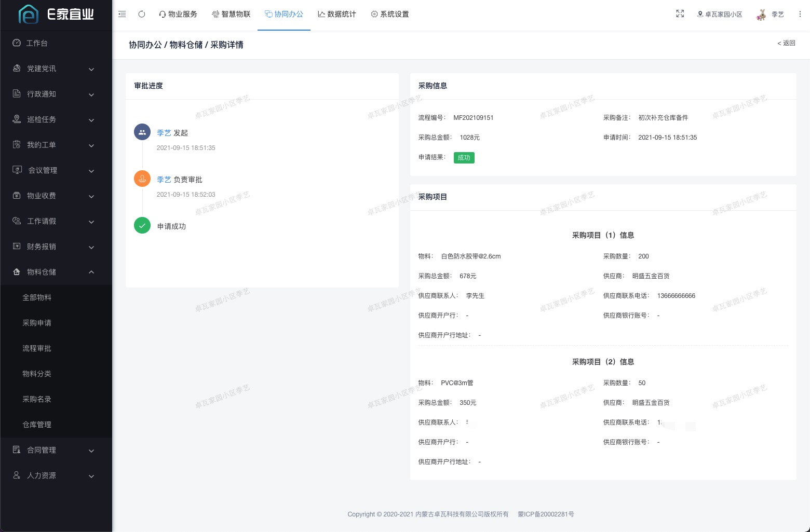
Task: Click the 工作台 dashboard icon in sidebar
Action: coord(17,43)
